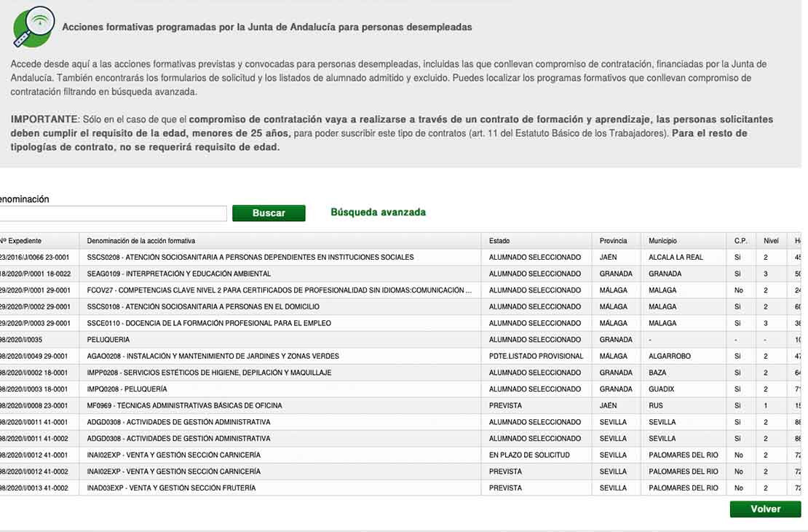This screenshot has height=532, width=808.
Task: Focus the Denominación search input field
Action: pyautogui.click(x=113, y=213)
